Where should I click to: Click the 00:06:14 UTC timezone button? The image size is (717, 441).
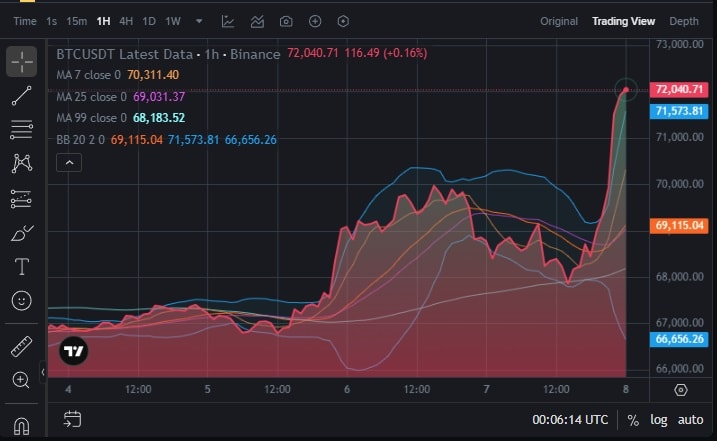pyautogui.click(x=570, y=420)
